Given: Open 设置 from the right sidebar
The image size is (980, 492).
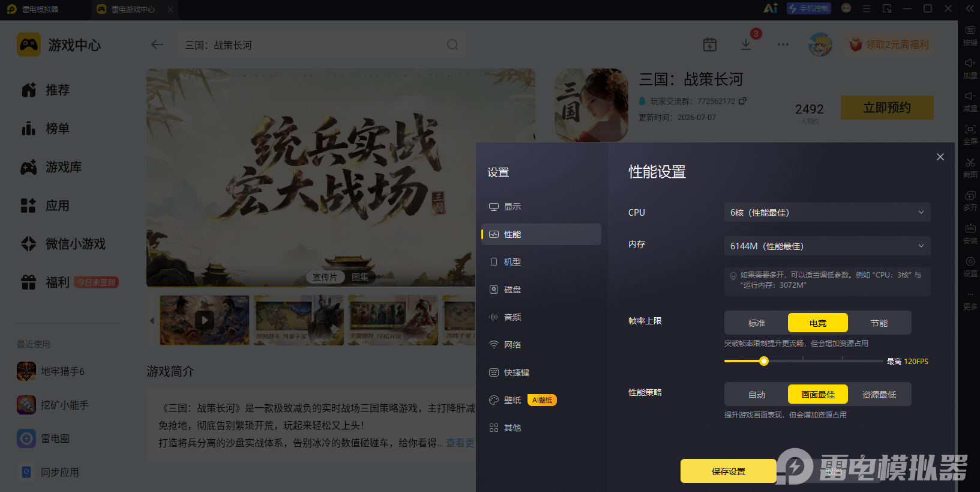Looking at the screenshot, I should tap(970, 266).
